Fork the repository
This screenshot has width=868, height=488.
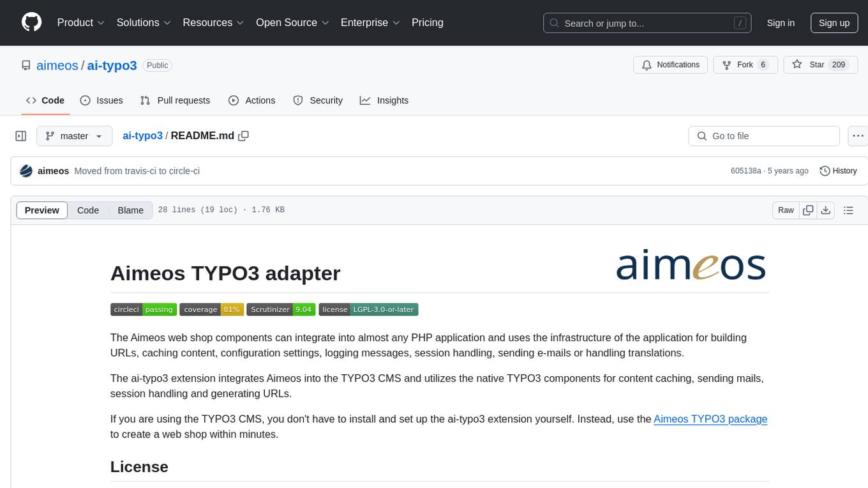click(745, 65)
